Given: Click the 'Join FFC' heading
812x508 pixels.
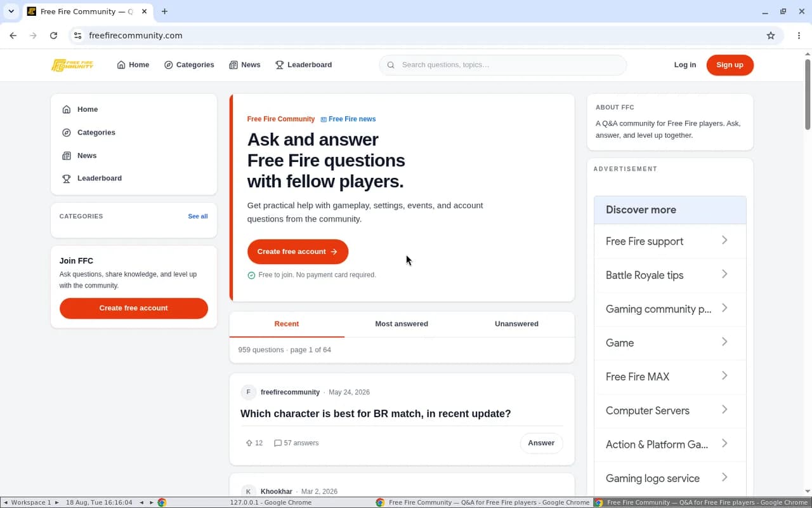Looking at the screenshot, I should click(x=76, y=261).
